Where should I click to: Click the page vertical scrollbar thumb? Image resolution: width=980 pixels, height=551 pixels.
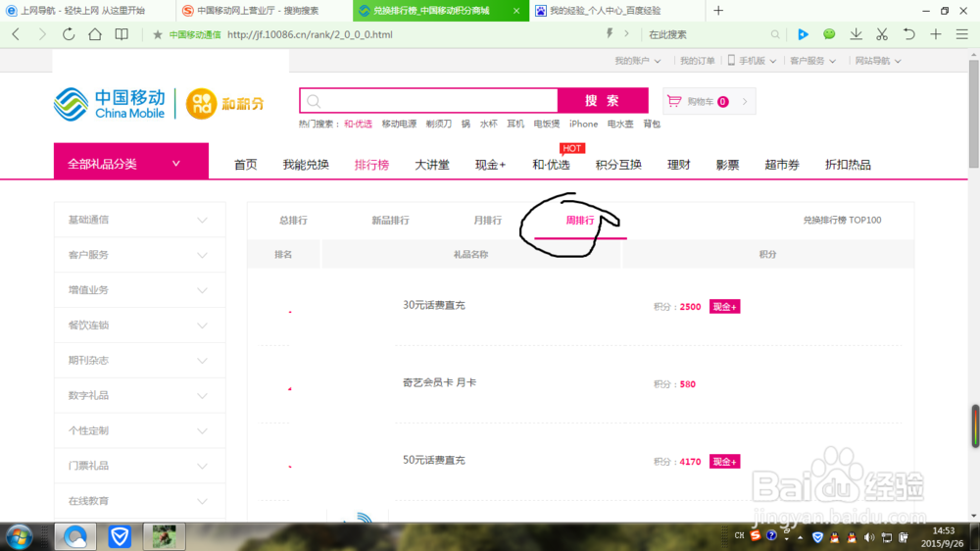click(974, 113)
